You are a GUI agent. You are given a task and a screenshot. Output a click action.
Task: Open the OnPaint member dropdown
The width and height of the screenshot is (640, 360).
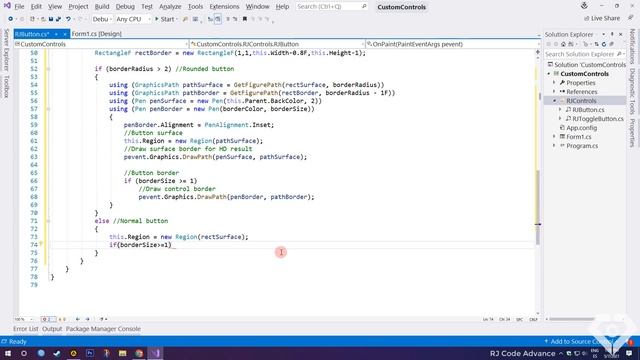click(x=453, y=44)
